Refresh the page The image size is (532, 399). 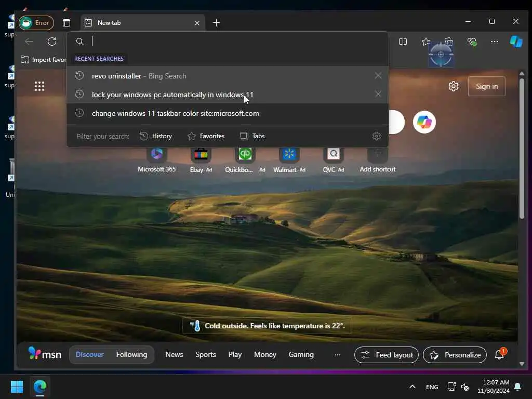pos(52,42)
